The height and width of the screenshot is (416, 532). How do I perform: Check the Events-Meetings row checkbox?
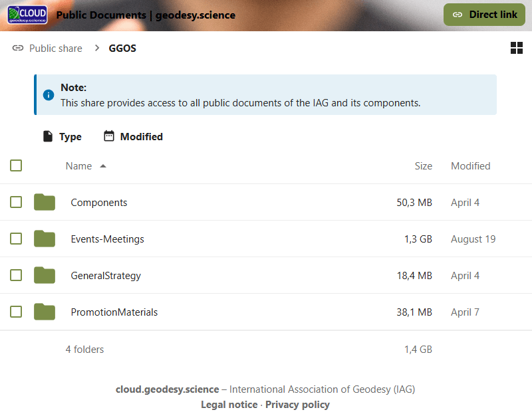coord(16,239)
